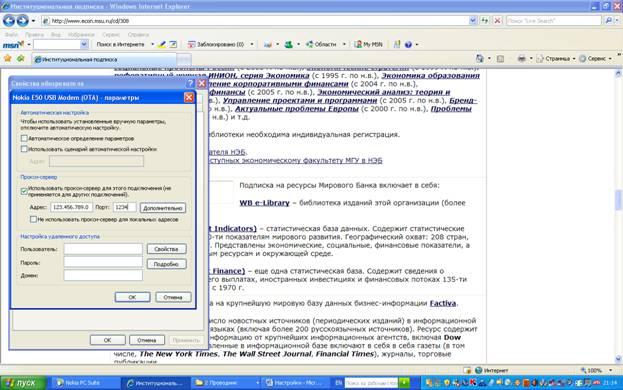
Task: Open the Избранное menu
Action: pos(81,35)
